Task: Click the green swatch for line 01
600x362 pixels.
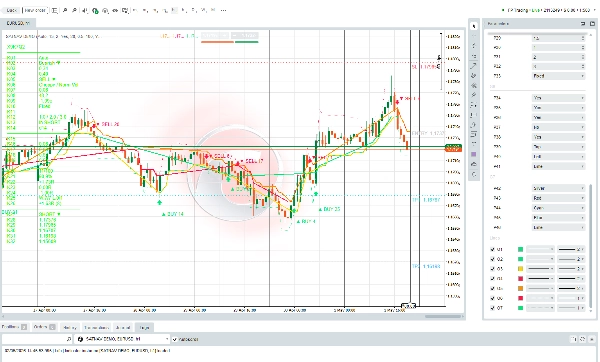Action: tap(520, 249)
